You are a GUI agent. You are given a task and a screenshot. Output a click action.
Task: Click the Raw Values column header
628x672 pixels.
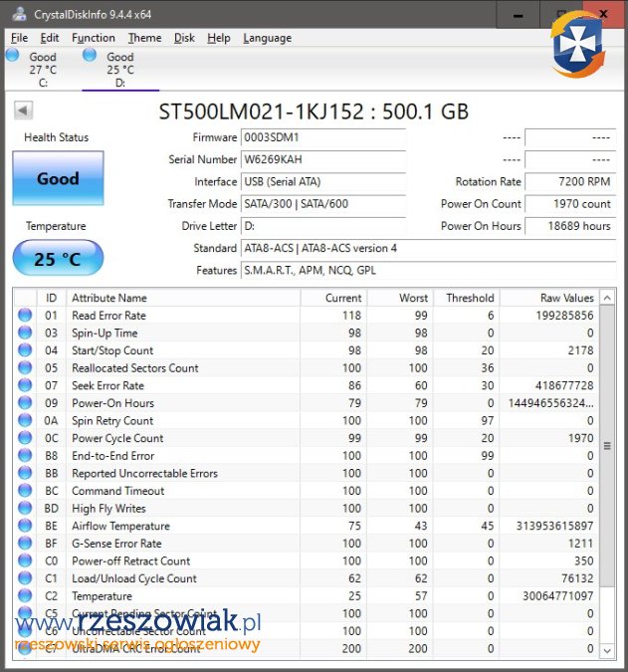(x=549, y=298)
